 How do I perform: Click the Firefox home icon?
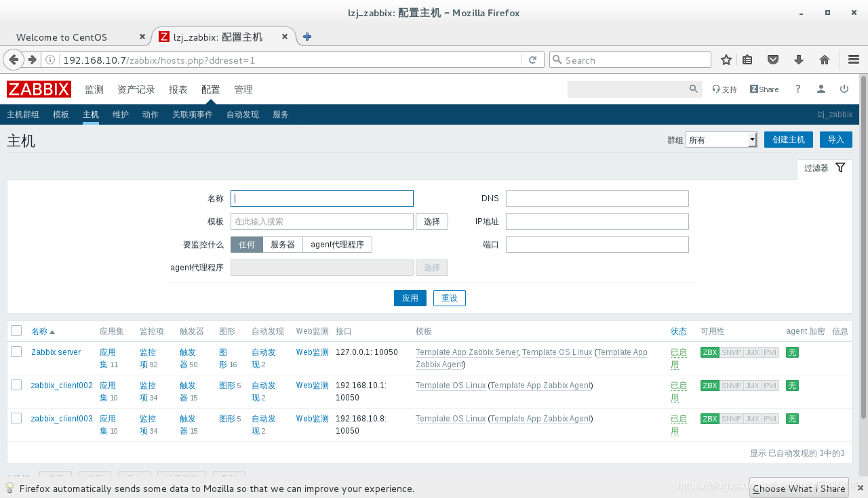[825, 60]
